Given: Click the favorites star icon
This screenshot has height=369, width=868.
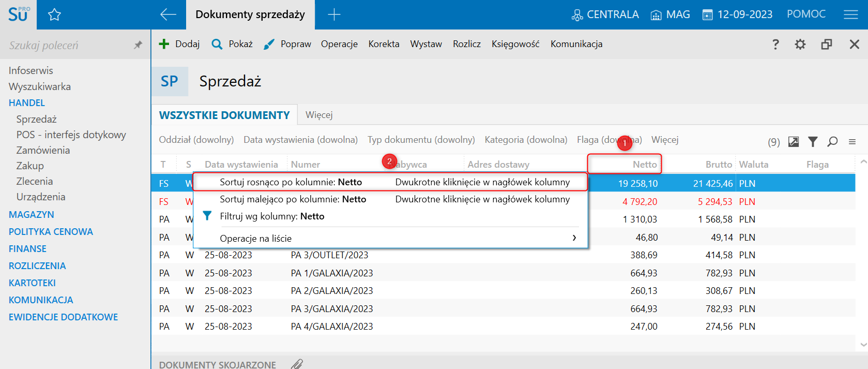Looking at the screenshot, I should point(54,14).
